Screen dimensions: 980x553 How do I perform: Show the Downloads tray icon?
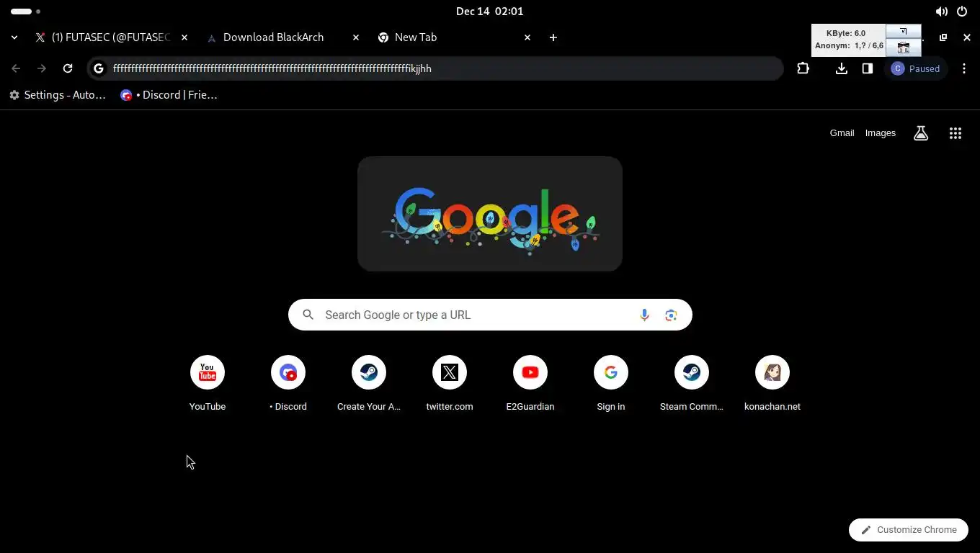pyautogui.click(x=841, y=68)
